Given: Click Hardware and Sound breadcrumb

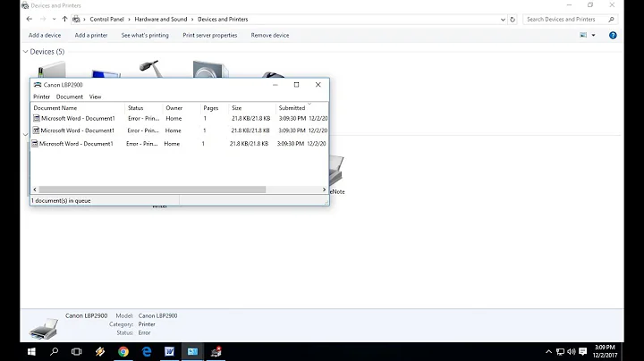Looking at the screenshot, I should (161, 20).
